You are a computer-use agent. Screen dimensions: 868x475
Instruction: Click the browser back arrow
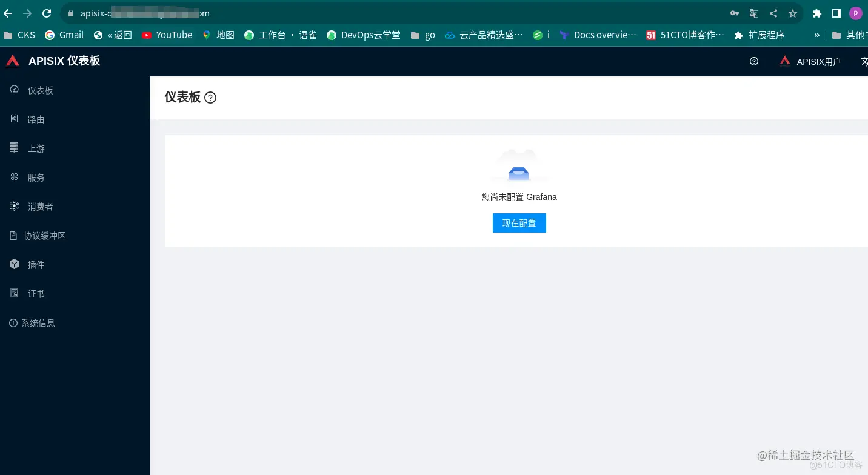point(8,13)
